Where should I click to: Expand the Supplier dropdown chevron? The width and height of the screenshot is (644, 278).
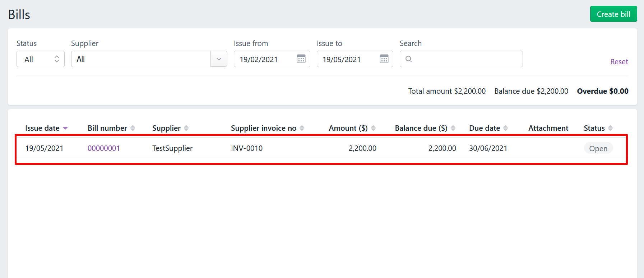(219, 59)
